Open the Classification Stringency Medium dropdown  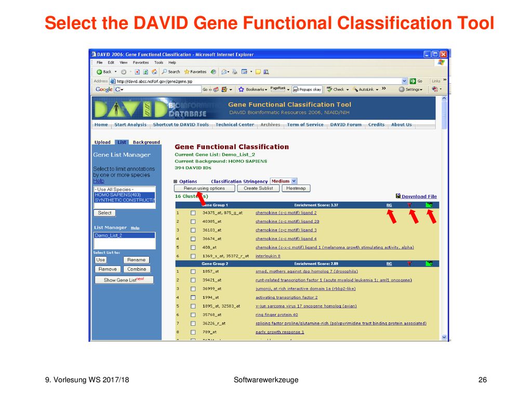point(294,181)
